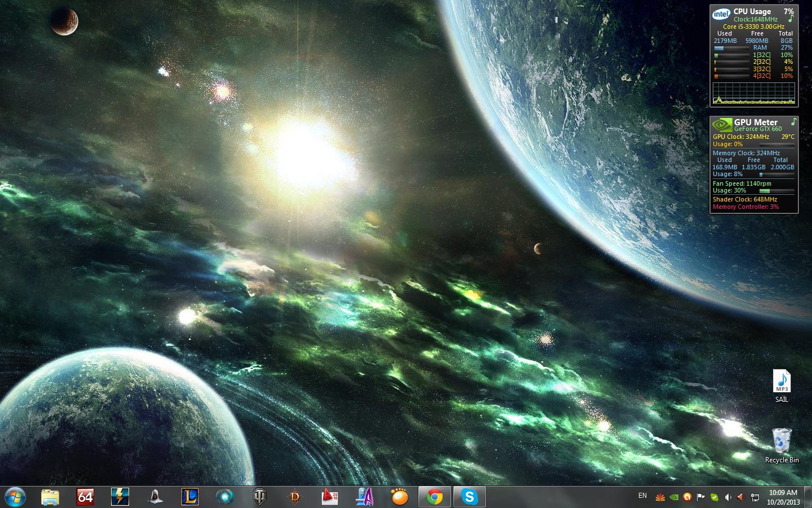812x508 pixels.
Task: Open Action Center flag icon
Action: click(x=701, y=497)
